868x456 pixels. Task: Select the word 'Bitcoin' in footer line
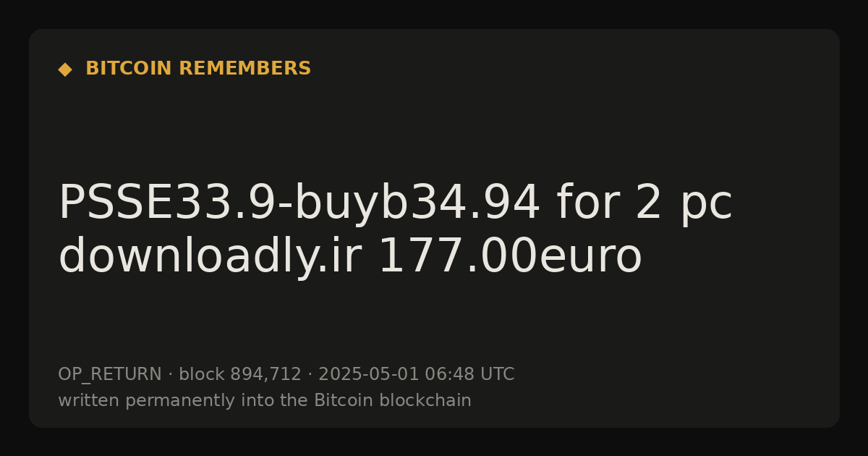point(339,401)
